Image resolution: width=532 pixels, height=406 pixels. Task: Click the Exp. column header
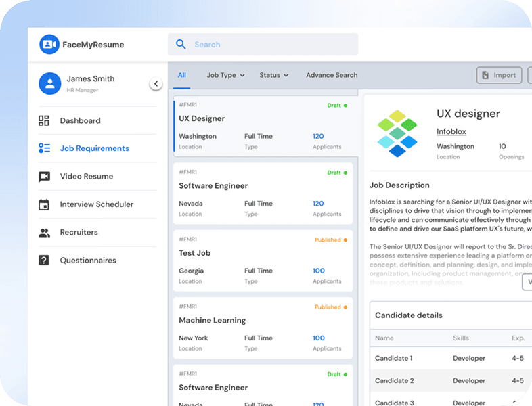(x=518, y=338)
